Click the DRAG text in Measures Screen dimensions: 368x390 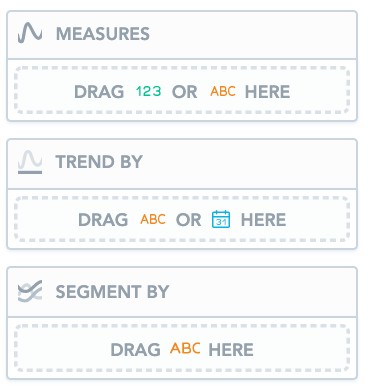pos(99,92)
